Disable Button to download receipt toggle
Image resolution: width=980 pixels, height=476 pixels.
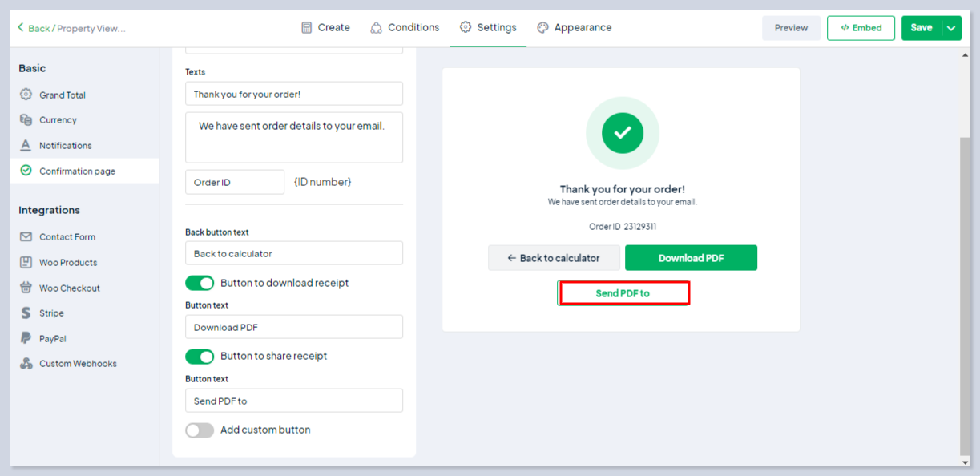coord(200,283)
